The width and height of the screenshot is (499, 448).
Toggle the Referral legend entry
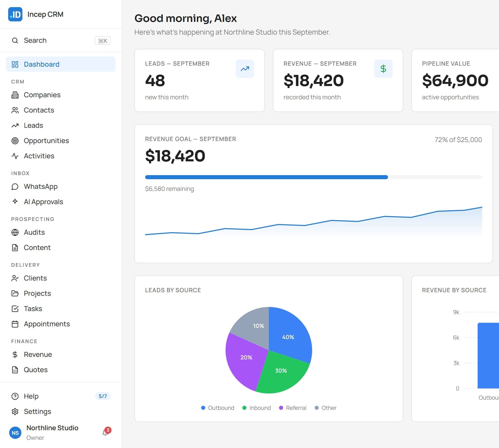coord(293,408)
